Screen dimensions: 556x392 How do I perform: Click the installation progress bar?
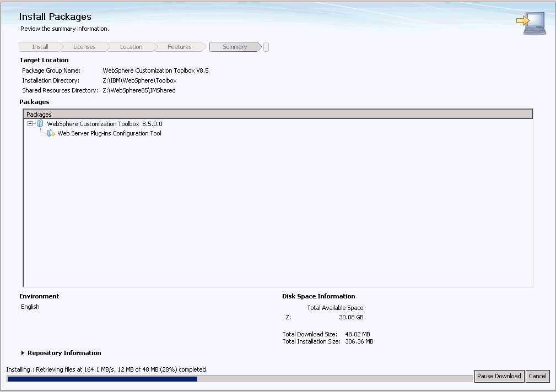[240, 379]
